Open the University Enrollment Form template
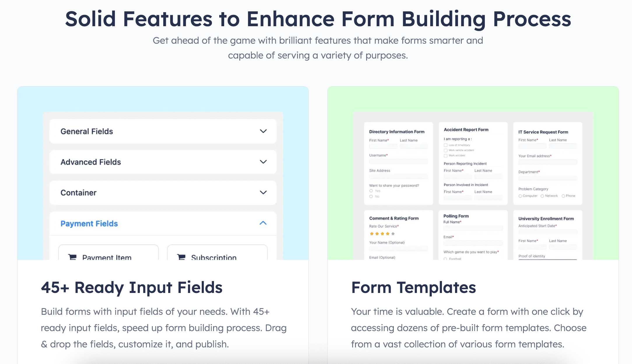 click(x=548, y=235)
